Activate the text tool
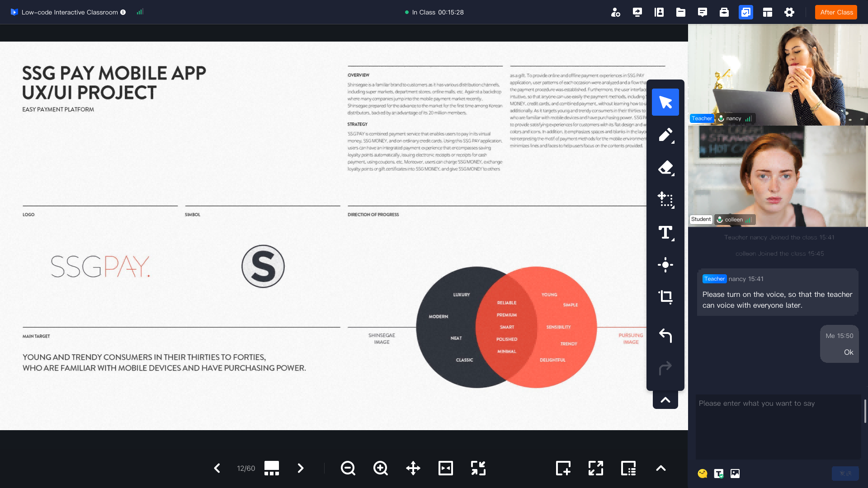868x488 pixels. tap(665, 232)
